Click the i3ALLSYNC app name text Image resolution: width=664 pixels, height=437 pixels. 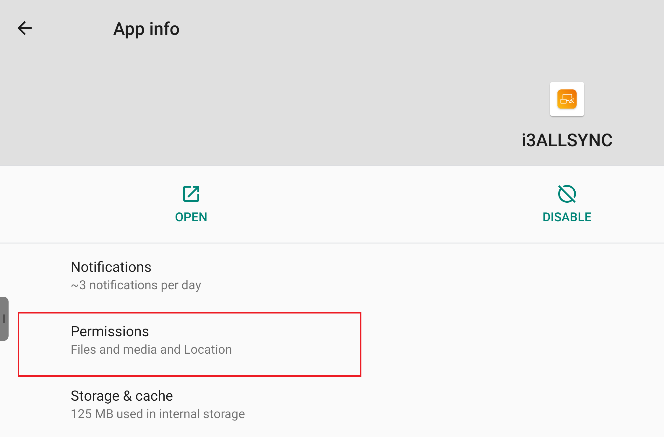(567, 140)
